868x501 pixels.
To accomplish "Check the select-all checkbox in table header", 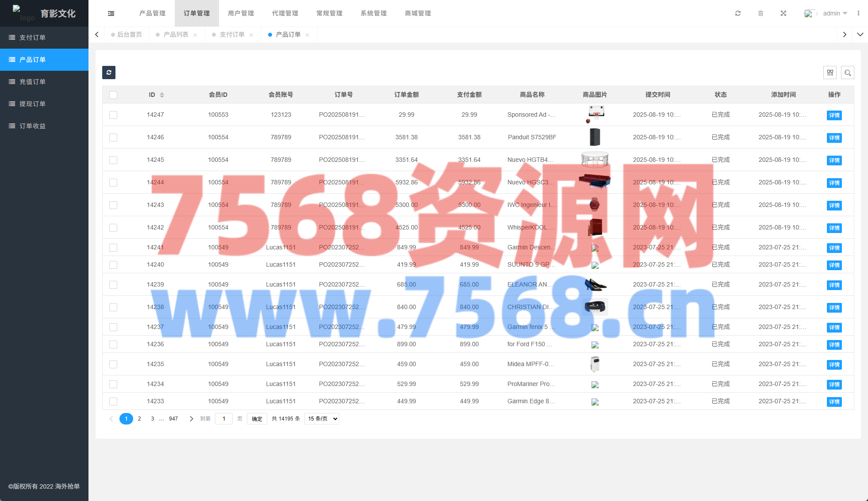I will point(113,95).
